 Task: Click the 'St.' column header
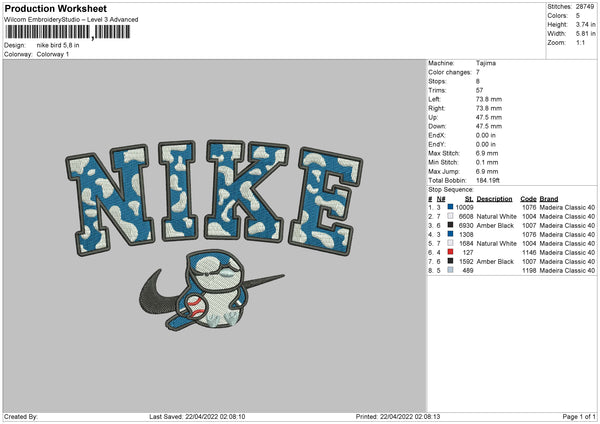tap(469, 199)
